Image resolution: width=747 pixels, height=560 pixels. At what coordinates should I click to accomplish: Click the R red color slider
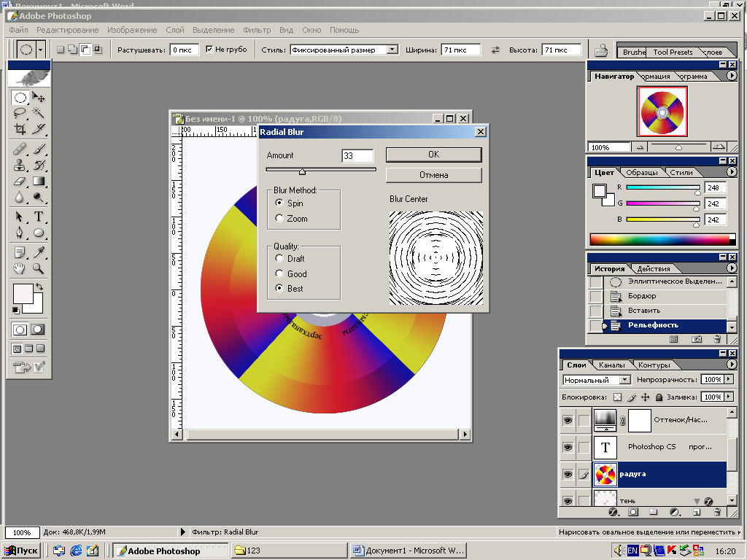pos(662,187)
